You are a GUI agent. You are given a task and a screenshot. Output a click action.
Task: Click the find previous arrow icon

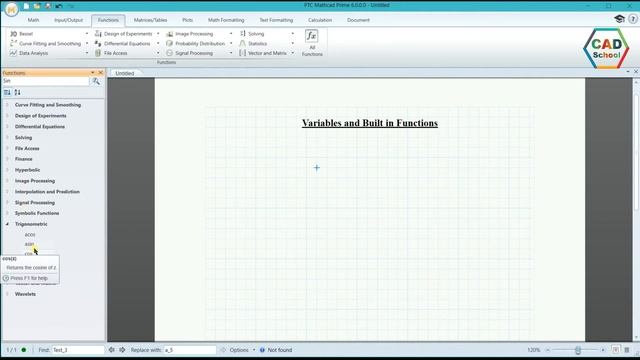[x=112, y=350]
